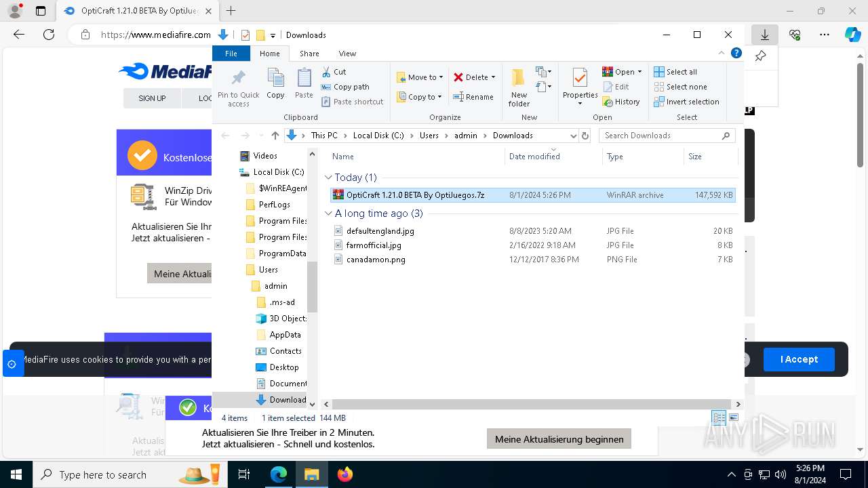The width and height of the screenshot is (868, 488).
Task: Open the recent locations dropdown arrow
Action: (x=260, y=136)
